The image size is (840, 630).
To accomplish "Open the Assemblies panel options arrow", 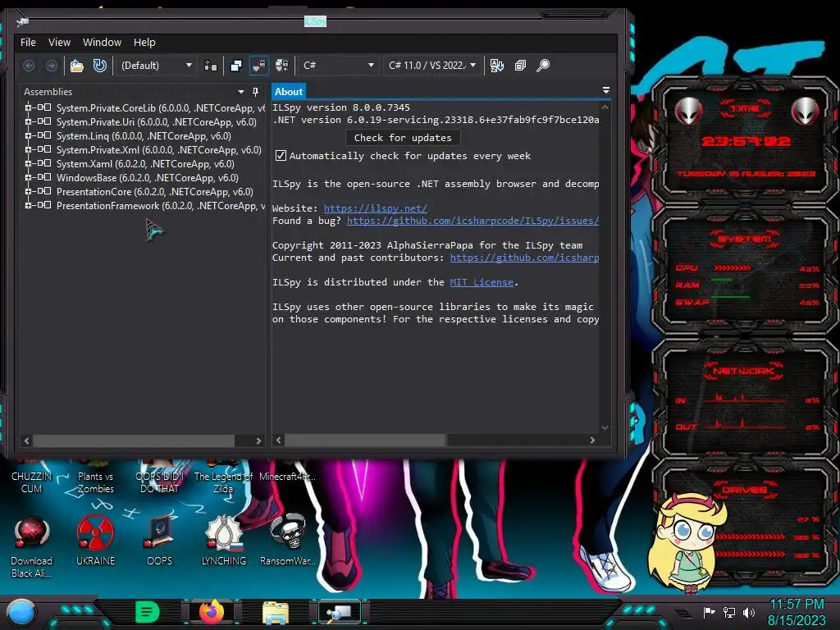I will click(x=241, y=92).
